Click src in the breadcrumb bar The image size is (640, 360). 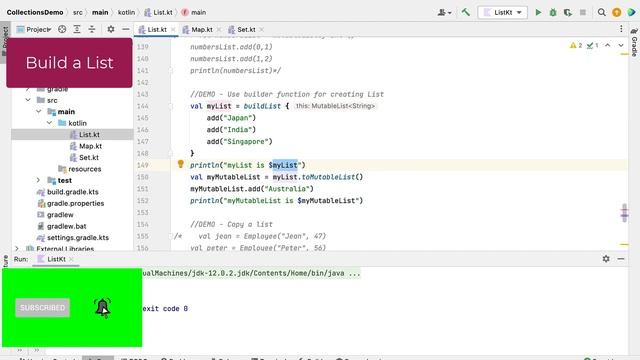coord(78,12)
